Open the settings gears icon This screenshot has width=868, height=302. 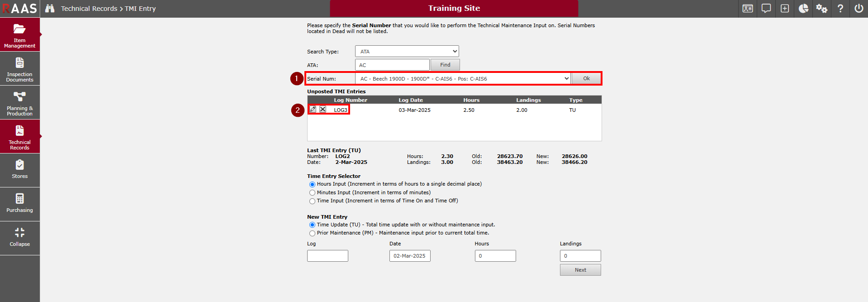click(821, 9)
